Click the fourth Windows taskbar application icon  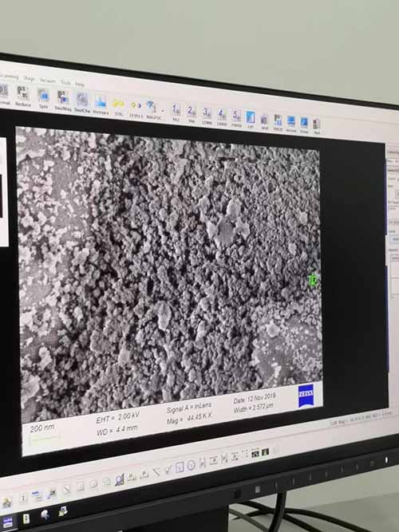[x=62, y=511]
